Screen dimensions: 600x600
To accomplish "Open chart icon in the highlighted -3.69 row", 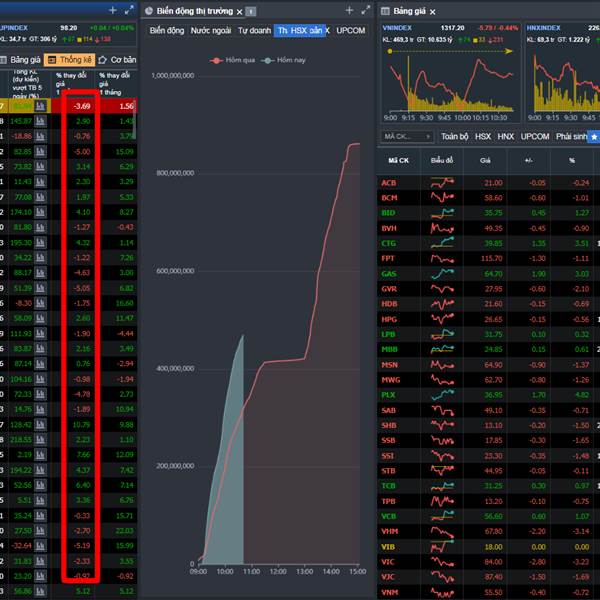I will [x=41, y=106].
